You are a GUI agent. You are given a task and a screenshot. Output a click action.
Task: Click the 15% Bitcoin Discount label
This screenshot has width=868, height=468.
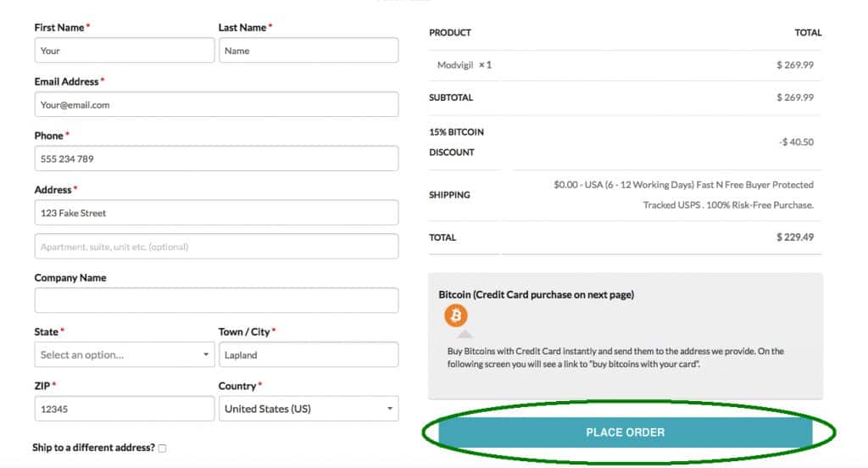click(456, 142)
